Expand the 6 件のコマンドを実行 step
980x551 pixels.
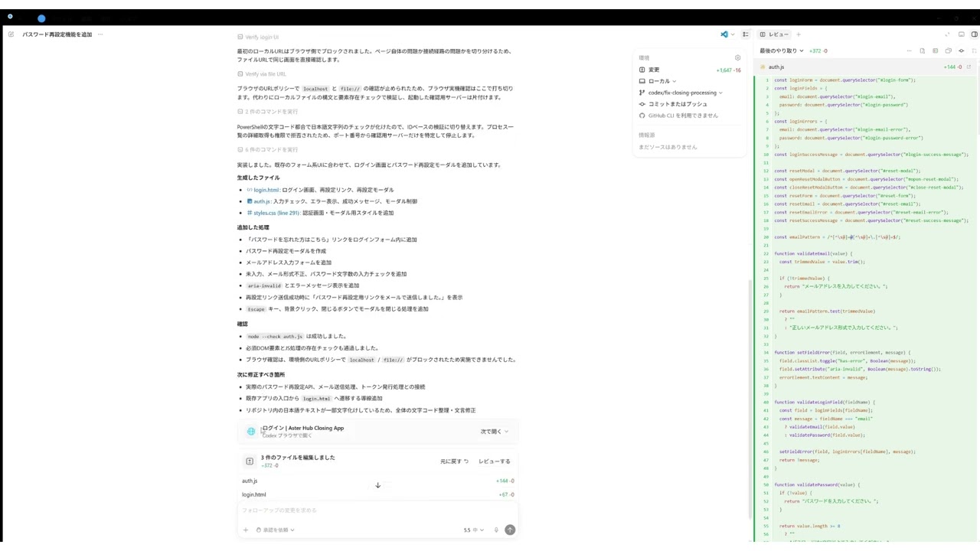click(267, 149)
